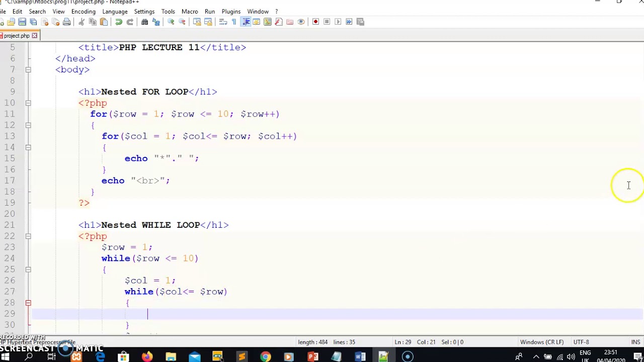Viewport: 644px width, 362px height.
Task: Collapse the fold at line 7 body
Action: pyautogui.click(x=28, y=69)
